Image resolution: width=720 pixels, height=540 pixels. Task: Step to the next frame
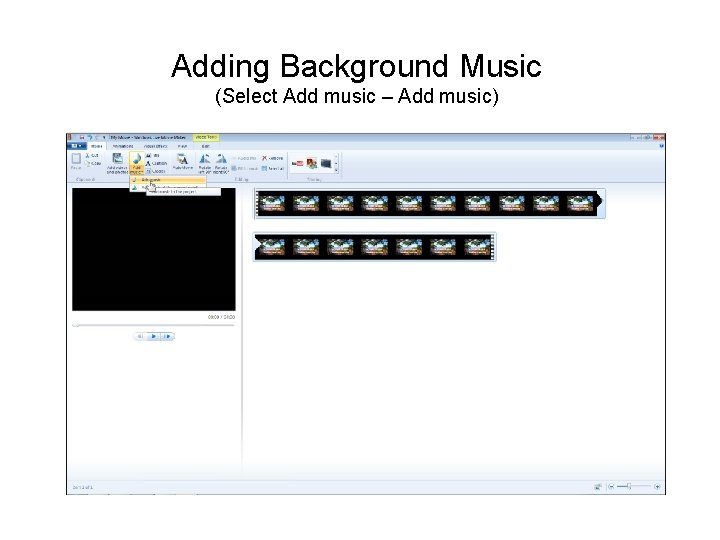[167, 337]
